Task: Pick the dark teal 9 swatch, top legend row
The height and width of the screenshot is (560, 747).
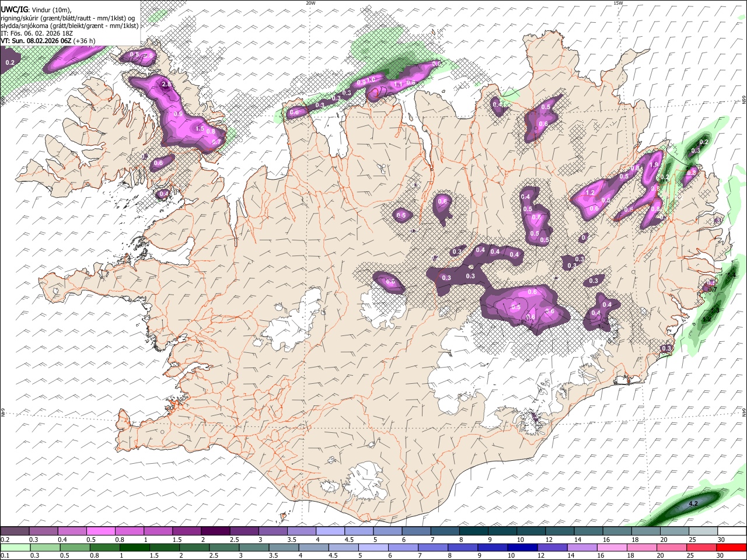Action: pyautogui.click(x=502, y=531)
